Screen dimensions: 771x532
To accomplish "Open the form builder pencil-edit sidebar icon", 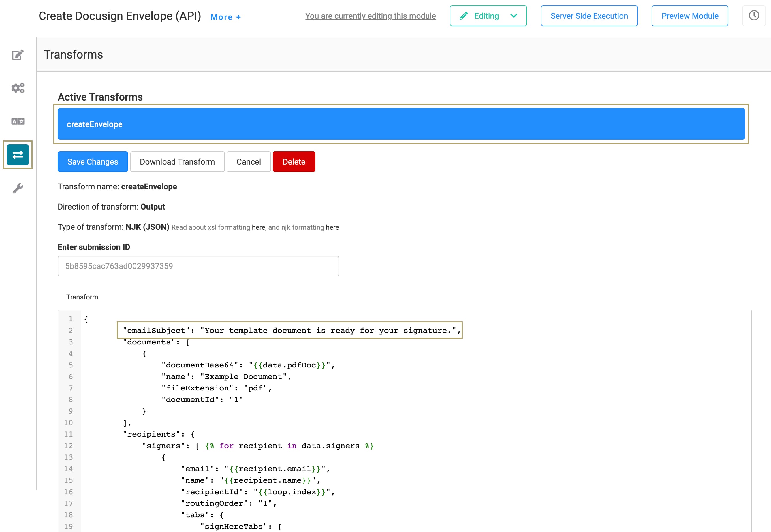I will [x=18, y=55].
